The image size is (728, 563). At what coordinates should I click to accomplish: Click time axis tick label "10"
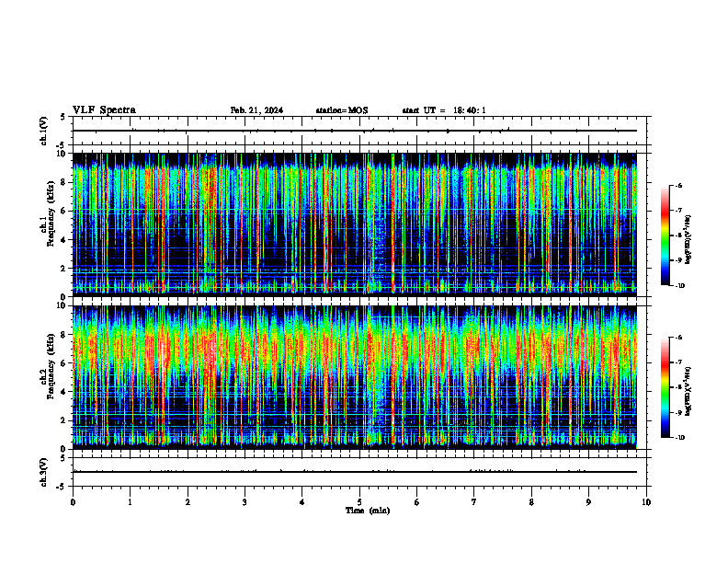coord(646,502)
